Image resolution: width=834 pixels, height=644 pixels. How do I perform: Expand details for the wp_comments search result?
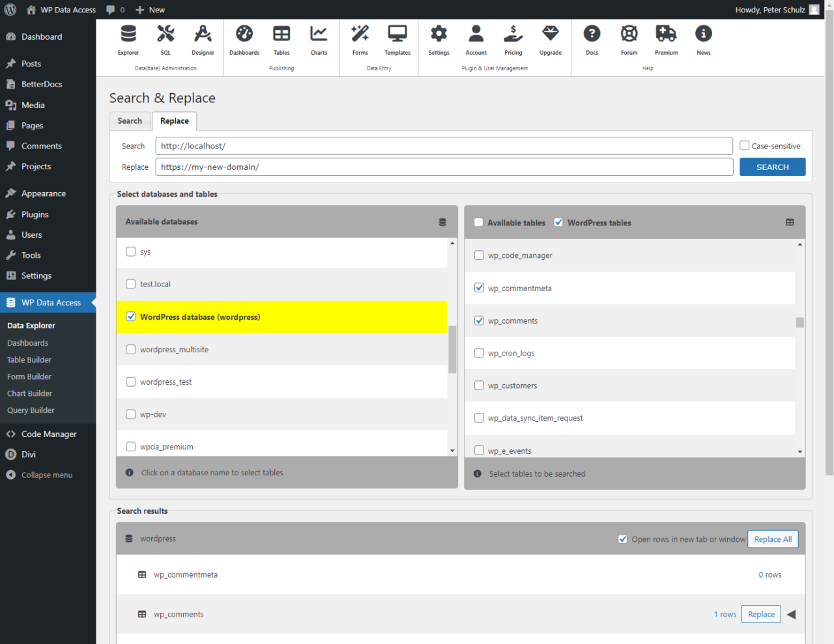click(x=791, y=613)
